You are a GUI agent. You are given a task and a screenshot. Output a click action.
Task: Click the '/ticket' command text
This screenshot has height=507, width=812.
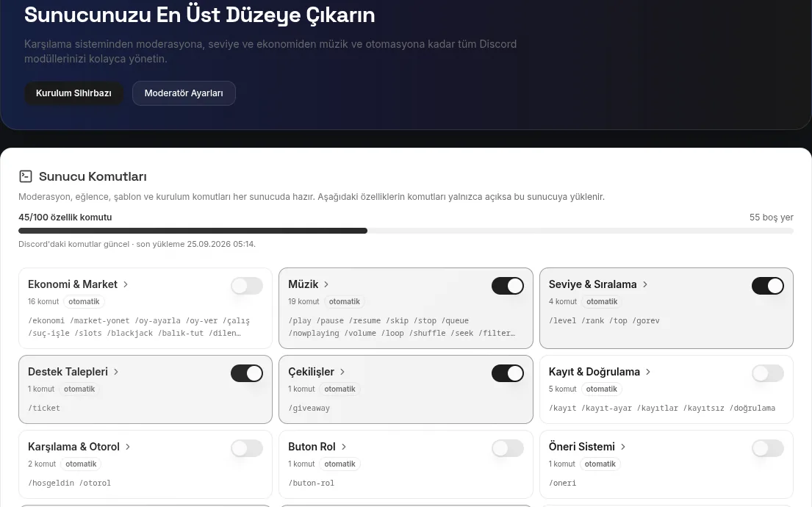44,408
